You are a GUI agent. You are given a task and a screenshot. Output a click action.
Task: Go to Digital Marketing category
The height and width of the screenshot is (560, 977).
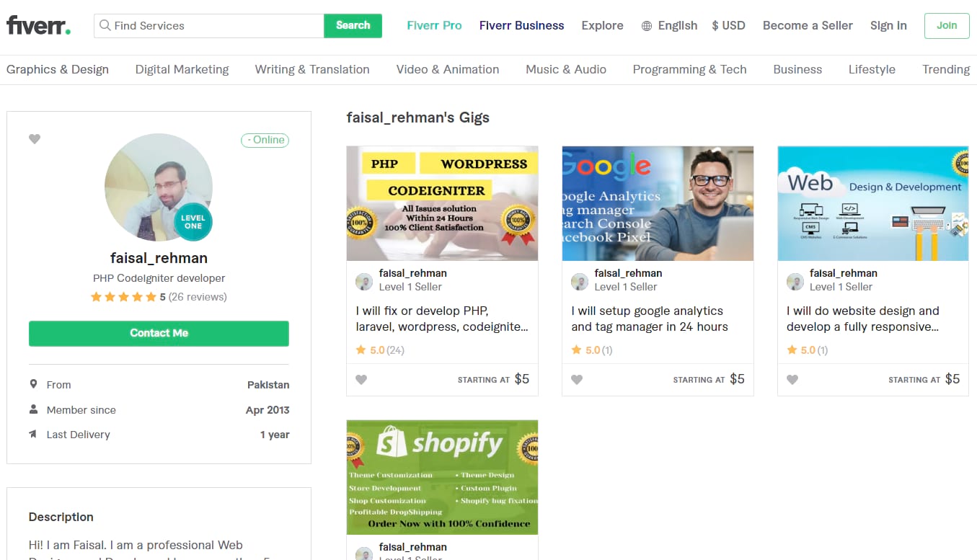182,70
